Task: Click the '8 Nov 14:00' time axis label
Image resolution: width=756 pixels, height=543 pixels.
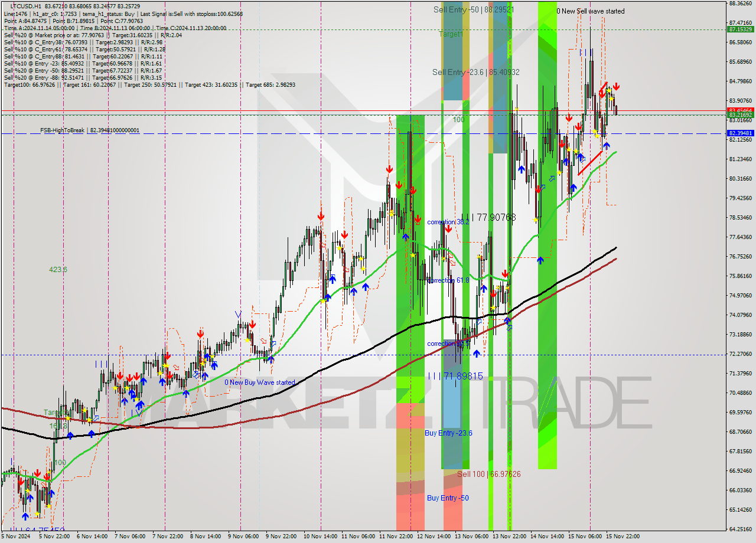Action: click(205, 537)
